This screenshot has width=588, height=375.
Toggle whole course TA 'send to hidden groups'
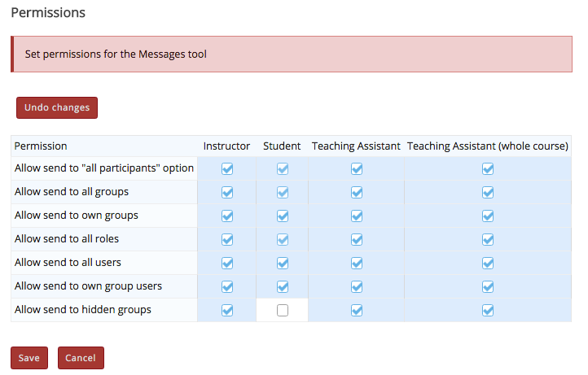[x=488, y=310]
